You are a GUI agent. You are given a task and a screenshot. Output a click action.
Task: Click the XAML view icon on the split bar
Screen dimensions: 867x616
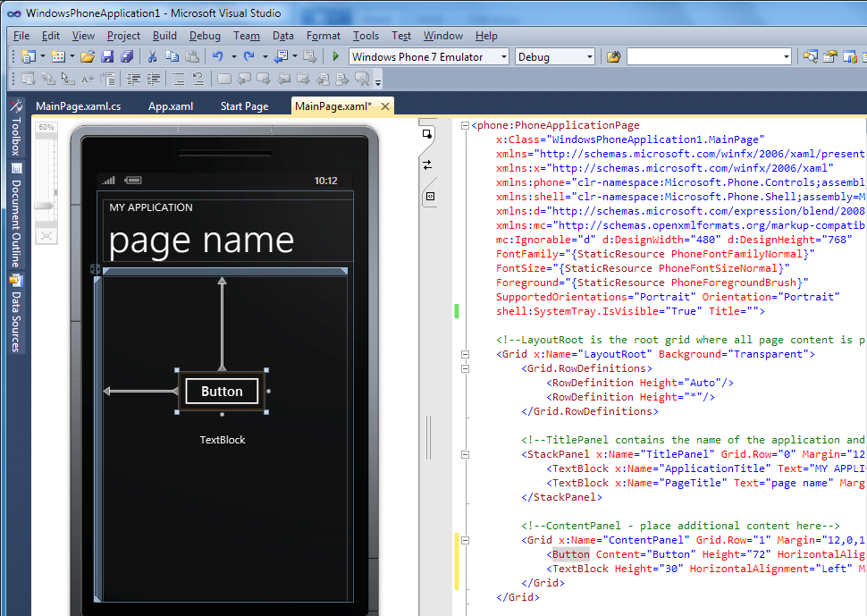430,197
